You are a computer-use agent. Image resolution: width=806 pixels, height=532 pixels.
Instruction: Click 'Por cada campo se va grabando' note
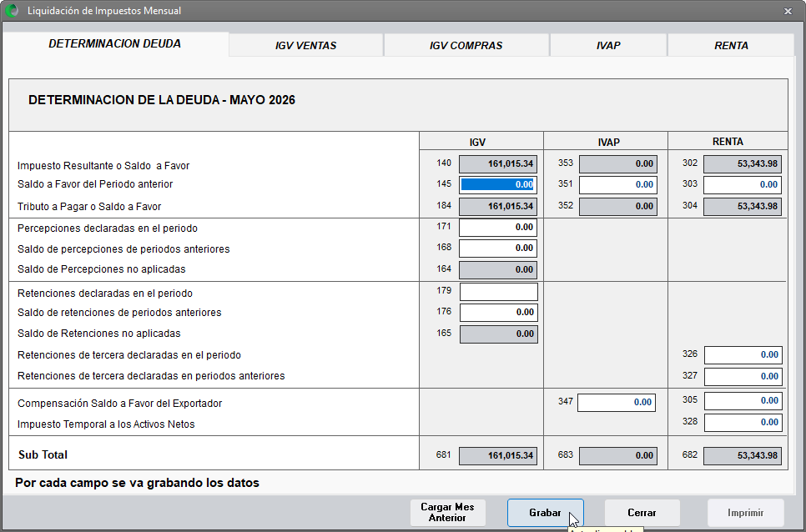(137, 483)
